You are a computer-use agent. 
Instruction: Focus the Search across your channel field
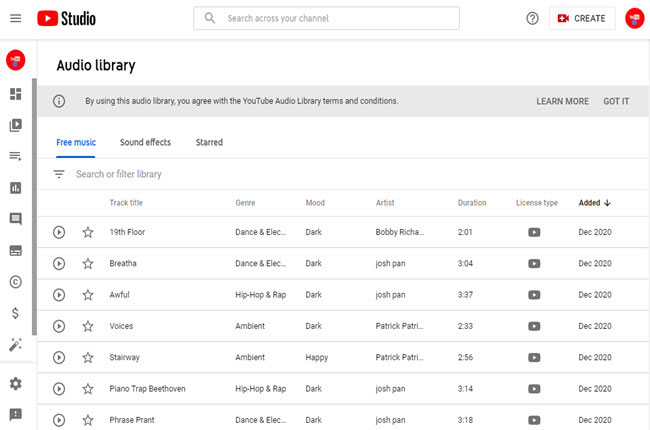(326, 18)
